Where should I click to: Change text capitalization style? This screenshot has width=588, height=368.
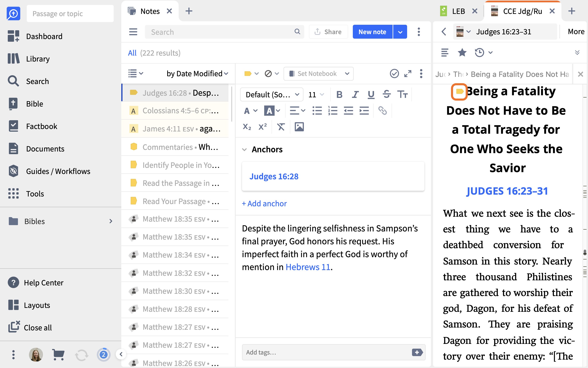[402, 94]
